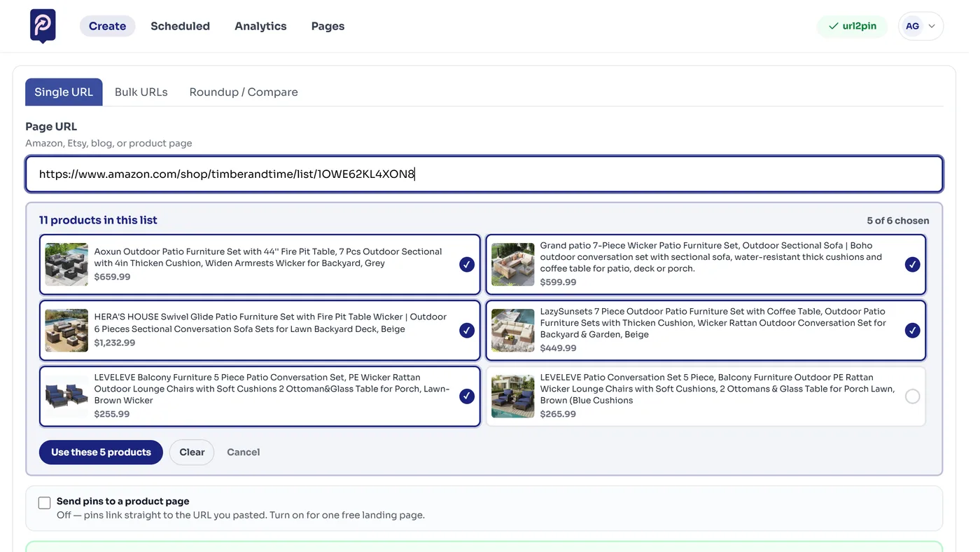Click the app logo icon
Screen dimensions: 980x552
tap(43, 26)
